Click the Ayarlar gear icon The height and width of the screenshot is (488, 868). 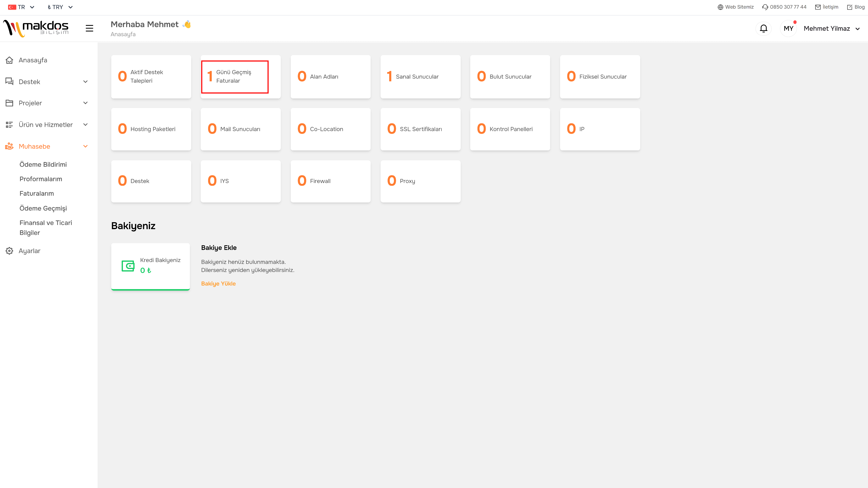(10, 251)
